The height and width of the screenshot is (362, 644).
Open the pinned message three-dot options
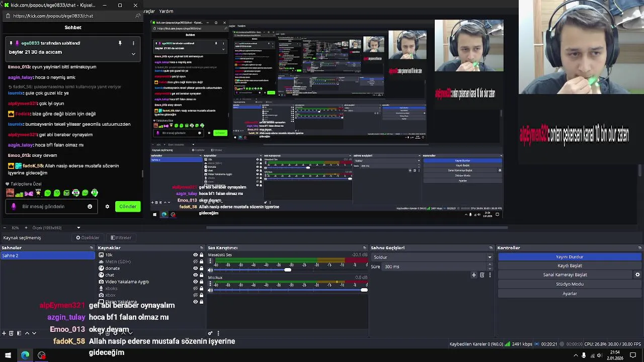coord(133,43)
